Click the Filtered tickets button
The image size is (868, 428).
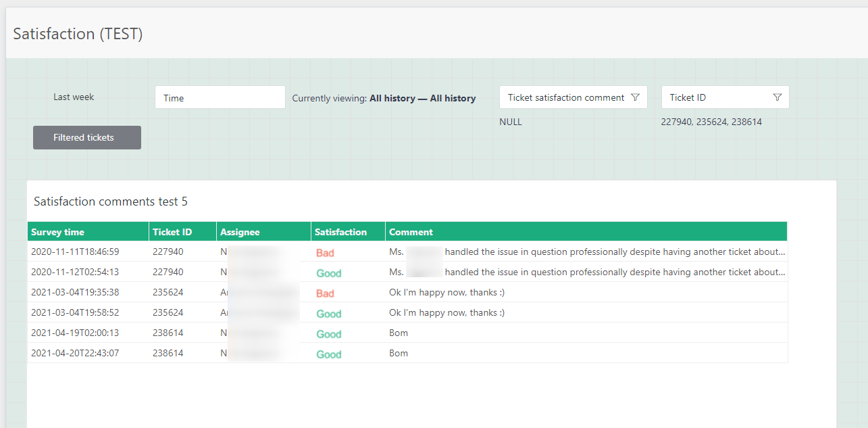(x=87, y=137)
